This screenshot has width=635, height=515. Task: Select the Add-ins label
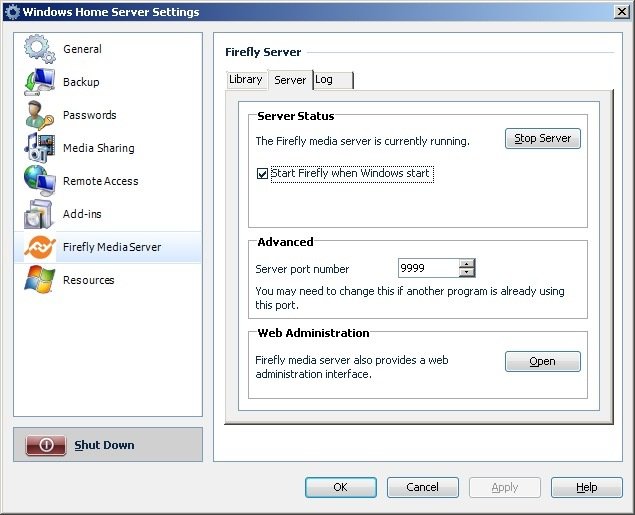(x=82, y=214)
